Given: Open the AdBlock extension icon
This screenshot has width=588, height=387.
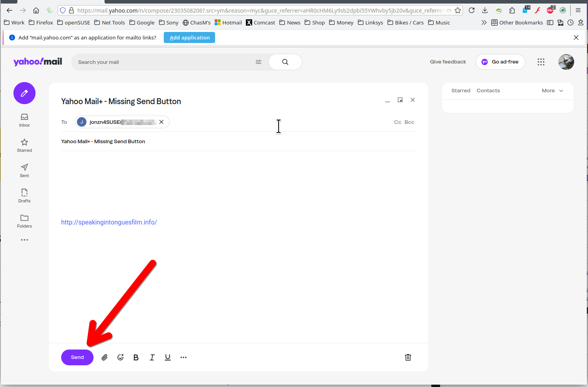Looking at the screenshot, I should 550,10.
